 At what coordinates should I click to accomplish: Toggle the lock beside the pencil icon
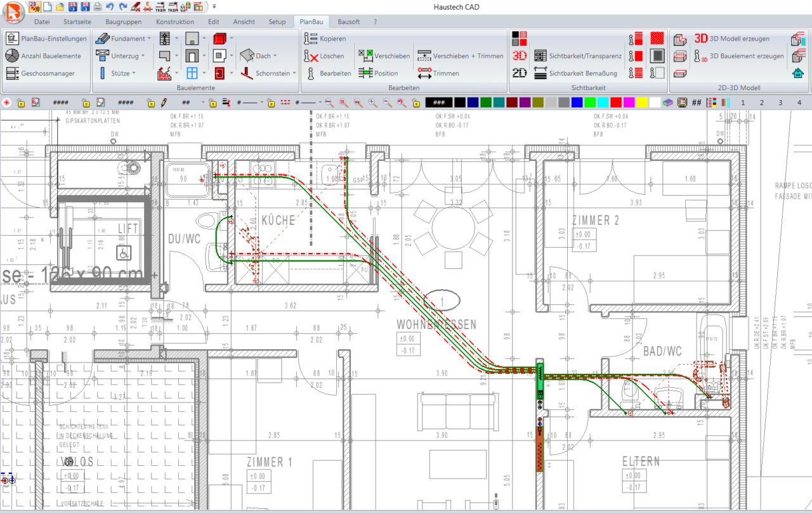[150, 102]
